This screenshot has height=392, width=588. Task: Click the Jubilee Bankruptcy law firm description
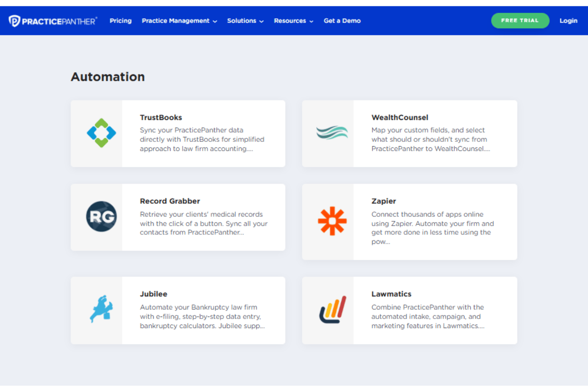[x=202, y=317]
